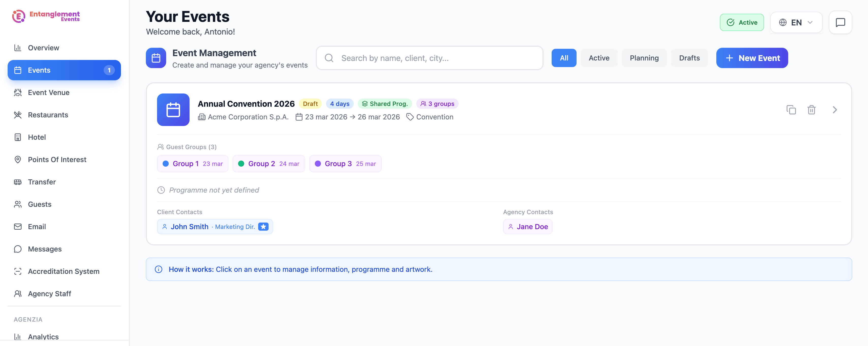
Task: Select Group 2 chip dated 24 mar
Action: tap(269, 164)
